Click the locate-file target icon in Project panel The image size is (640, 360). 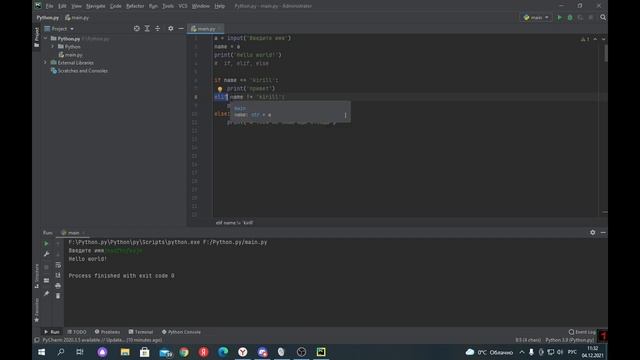tap(136, 29)
